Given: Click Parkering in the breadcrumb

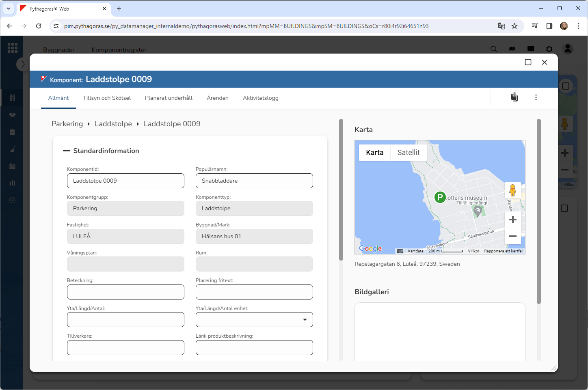Looking at the screenshot, I should coord(67,124).
